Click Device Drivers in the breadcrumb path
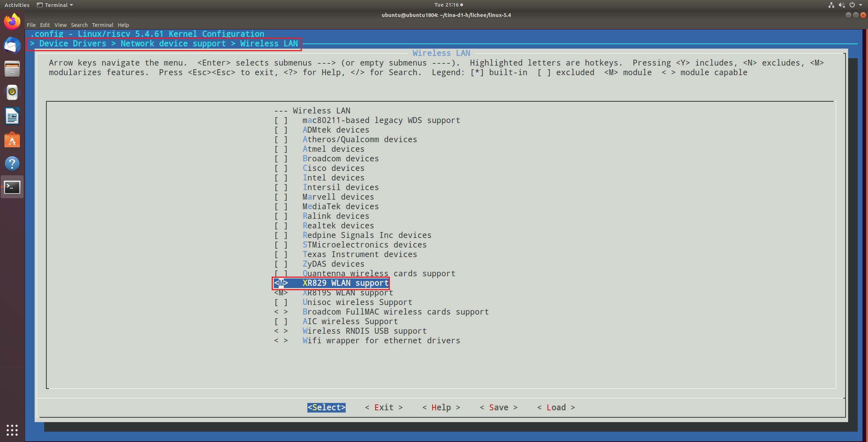The image size is (868, 442). [x=73, y=43]
